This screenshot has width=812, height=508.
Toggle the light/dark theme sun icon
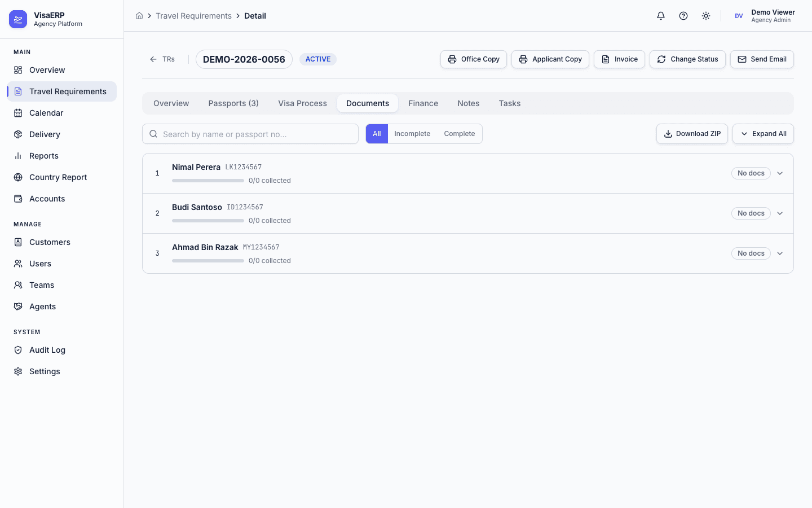point(706,16)
